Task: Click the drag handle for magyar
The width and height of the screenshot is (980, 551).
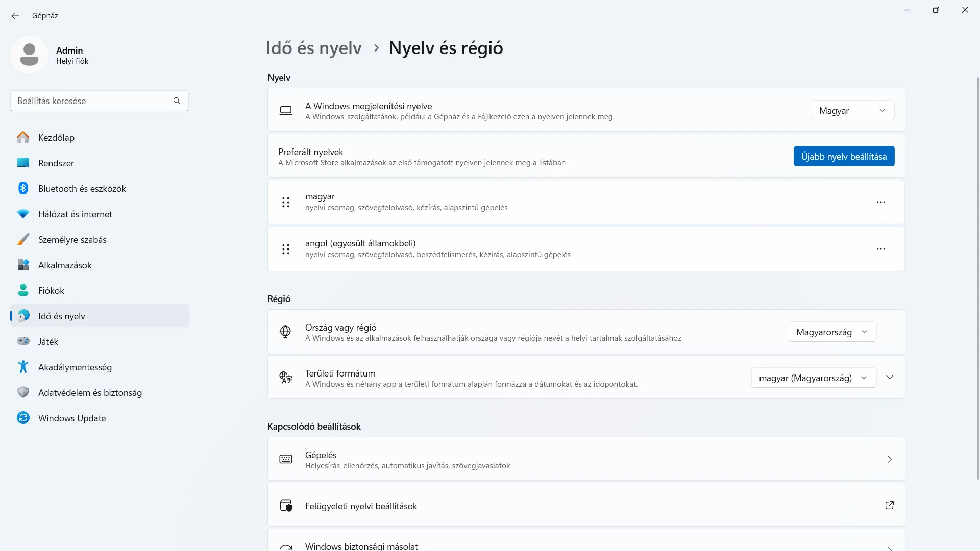Action: point(286,203)
